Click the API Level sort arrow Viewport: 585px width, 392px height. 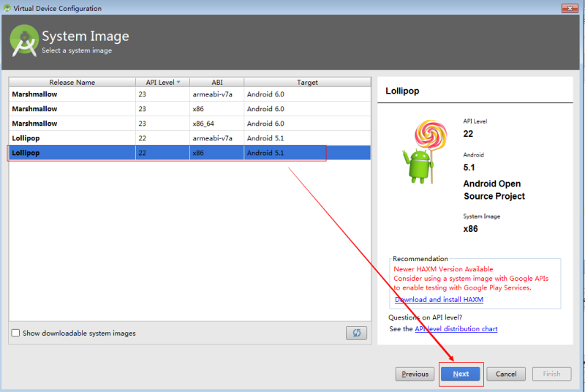(x=178, y=82)
